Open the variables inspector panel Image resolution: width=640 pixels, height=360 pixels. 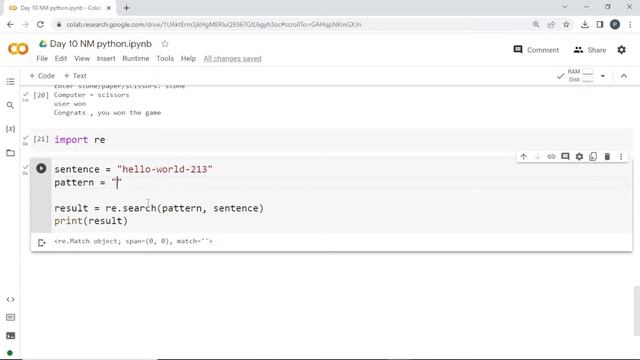pyautogui.click(x=11, y=129)
